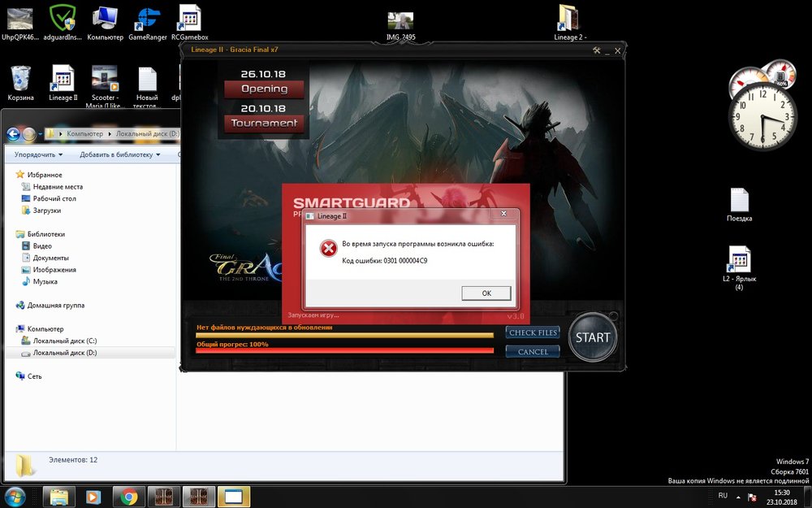Screen dimensions: 812x508
Task: Click the CHECK FILES button
Action: [533, 332]
